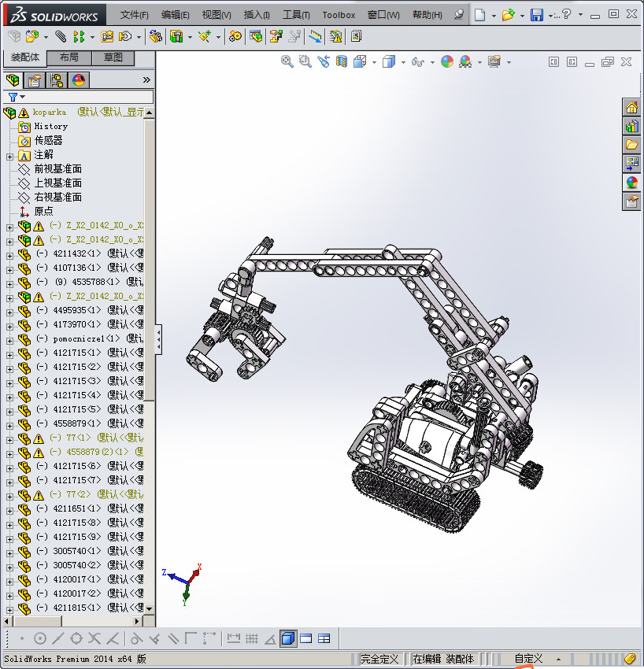
Task: Expand component 4211432<1> in the tree
Action: (x=9, y=256)
